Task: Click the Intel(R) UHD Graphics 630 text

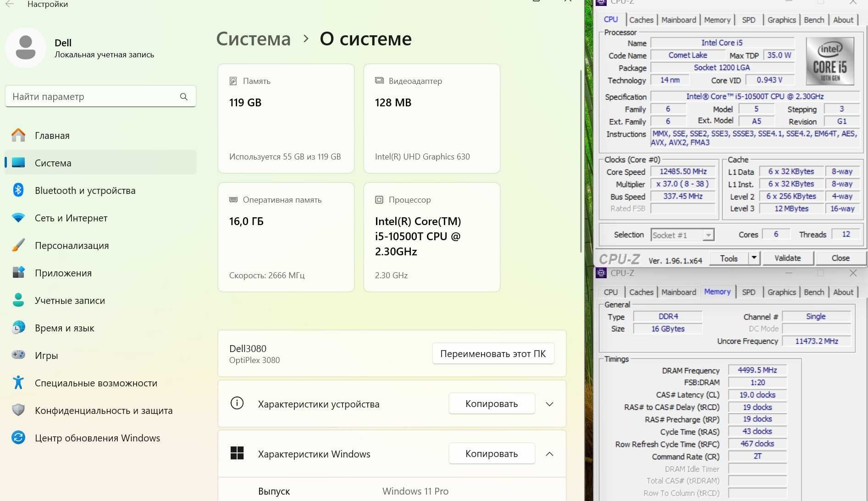Action: [x=422, y=156]
